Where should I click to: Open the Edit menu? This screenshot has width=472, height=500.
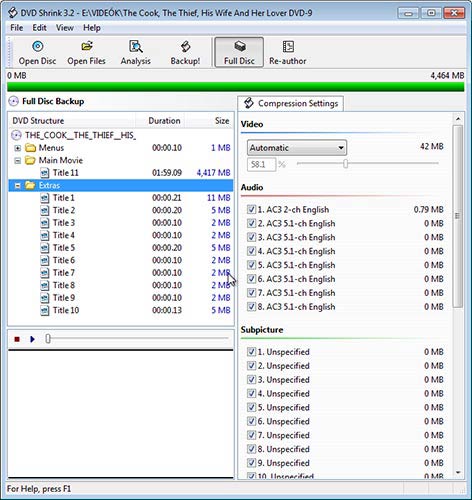[x=39, y=28]
